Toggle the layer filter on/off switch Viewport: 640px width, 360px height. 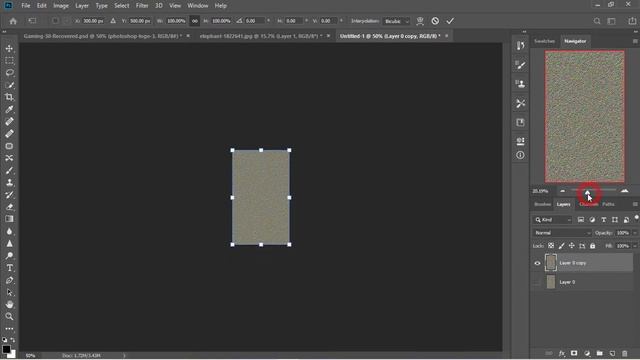[x=636, y=219]
